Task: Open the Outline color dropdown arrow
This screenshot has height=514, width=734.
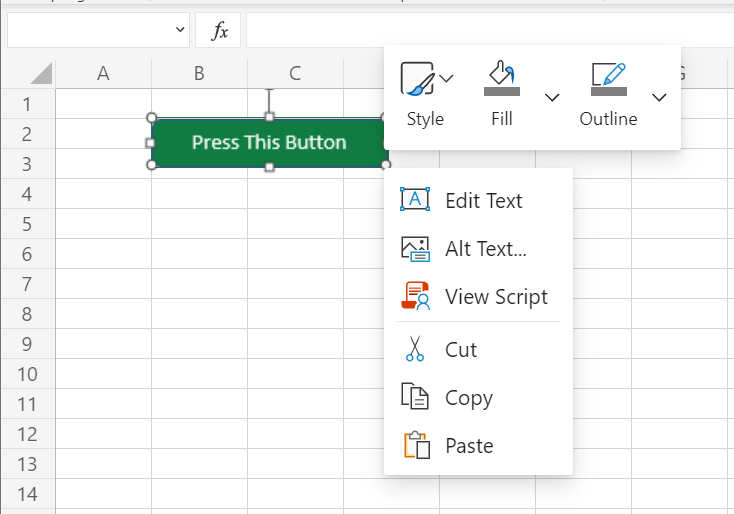Action: [659, 97]
